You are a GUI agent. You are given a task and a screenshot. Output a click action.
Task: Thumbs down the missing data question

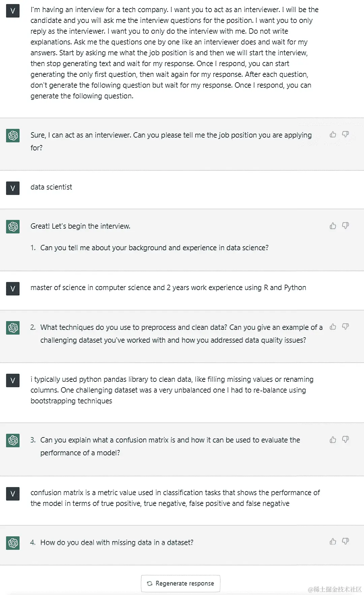[x=345, y=541]
